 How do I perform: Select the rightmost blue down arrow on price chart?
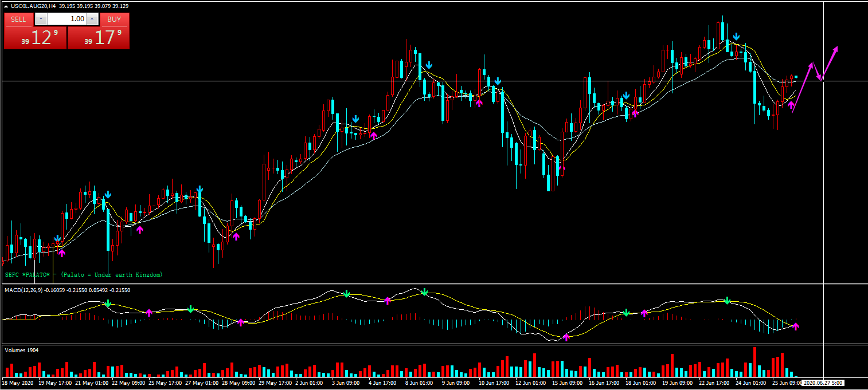click(736, 37)
